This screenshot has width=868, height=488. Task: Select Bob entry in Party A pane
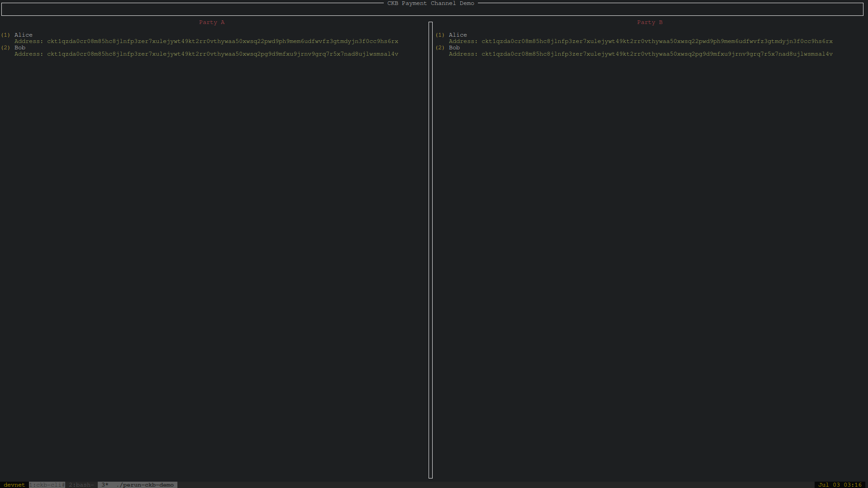20,48
